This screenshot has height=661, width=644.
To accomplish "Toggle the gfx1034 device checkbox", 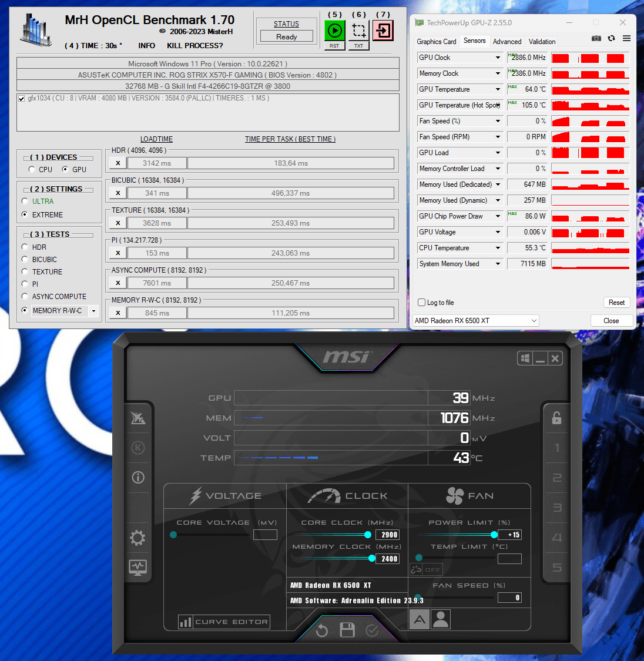I will 22,99.
